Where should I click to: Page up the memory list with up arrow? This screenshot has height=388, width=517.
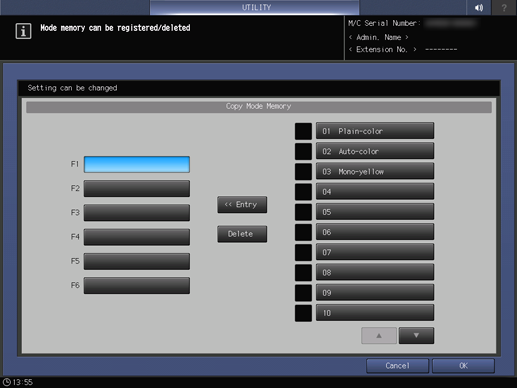click(379, 335)
